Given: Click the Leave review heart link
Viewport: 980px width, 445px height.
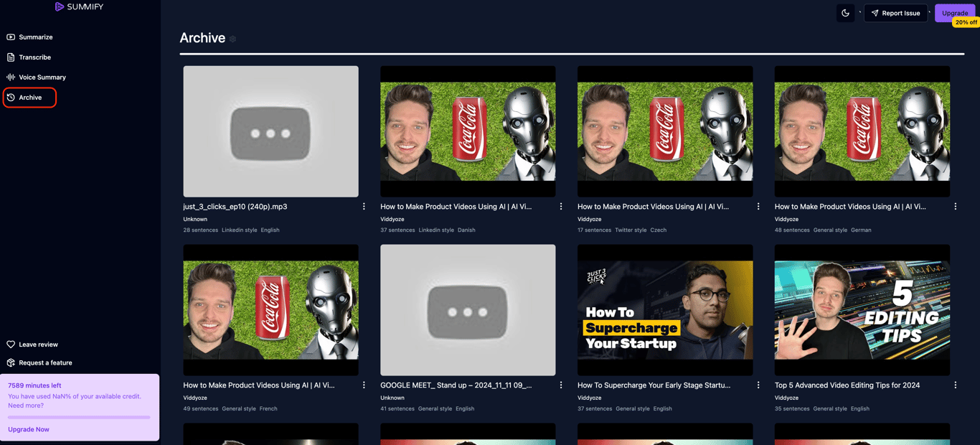Looking at the screenshot, I should coord(32,345).
